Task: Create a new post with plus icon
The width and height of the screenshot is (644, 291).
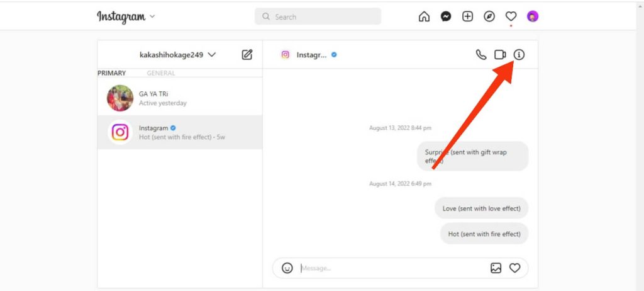Action: tap(467, 16)
